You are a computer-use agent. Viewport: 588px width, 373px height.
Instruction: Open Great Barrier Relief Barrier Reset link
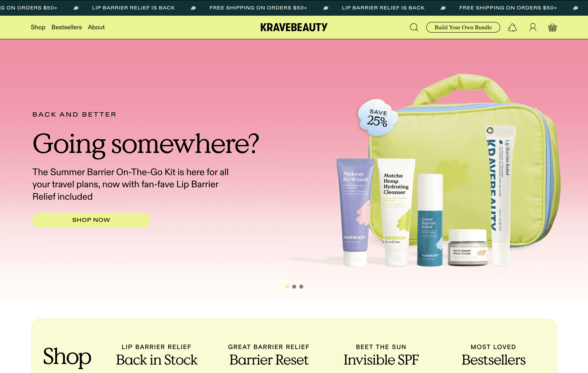[x=269, y=355]
